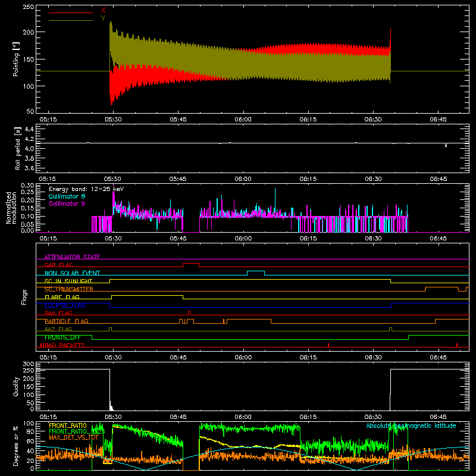
Task: Click the 300 tick on Quality axis
Action: pyautogui.click(x=28, y=364)
